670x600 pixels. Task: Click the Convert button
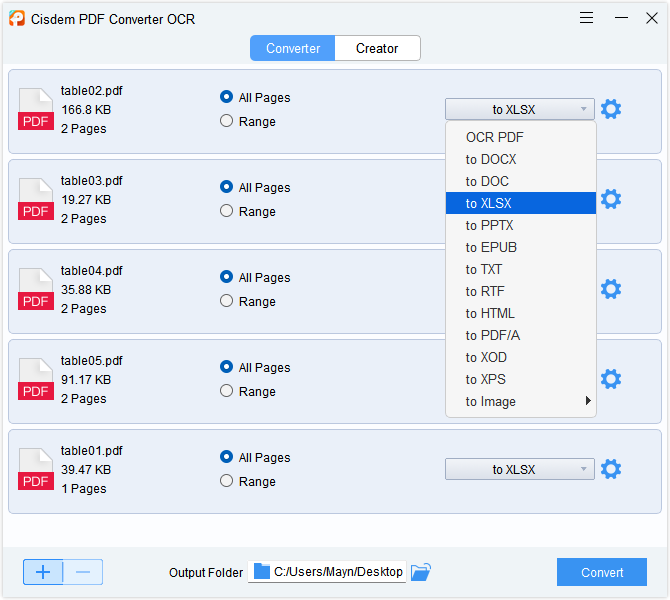pos(601,572)
